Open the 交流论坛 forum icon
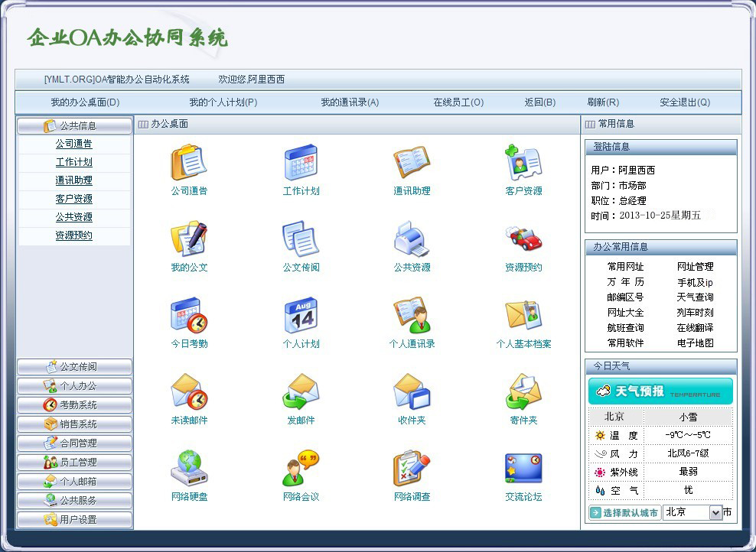Image resolution: width=756 pixels, height=552 pixels. pyautogui.click(x=523, y=469)
